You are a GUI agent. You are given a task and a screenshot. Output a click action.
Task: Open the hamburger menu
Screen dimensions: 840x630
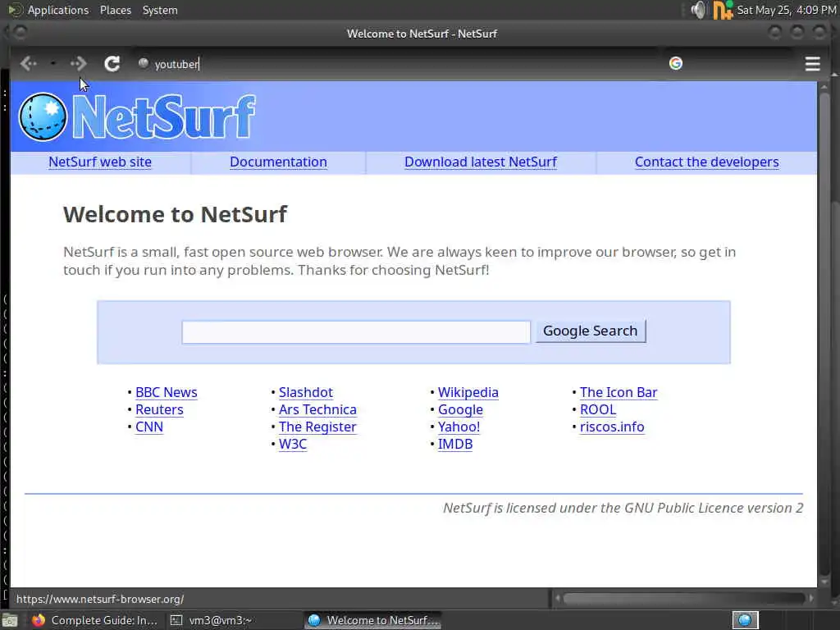812,64
